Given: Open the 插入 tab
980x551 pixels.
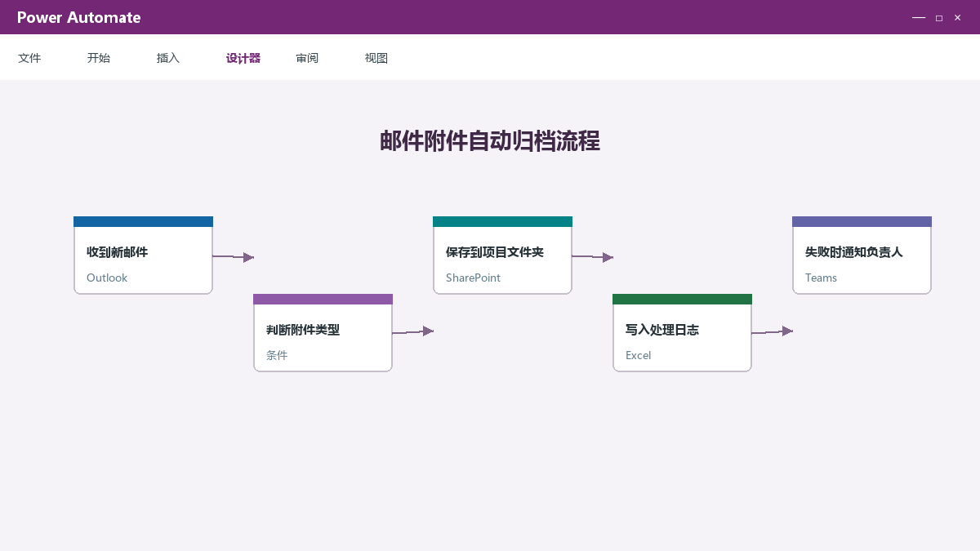Looking at the screenshot, I should pyautogui.click(x=168, y=58).
